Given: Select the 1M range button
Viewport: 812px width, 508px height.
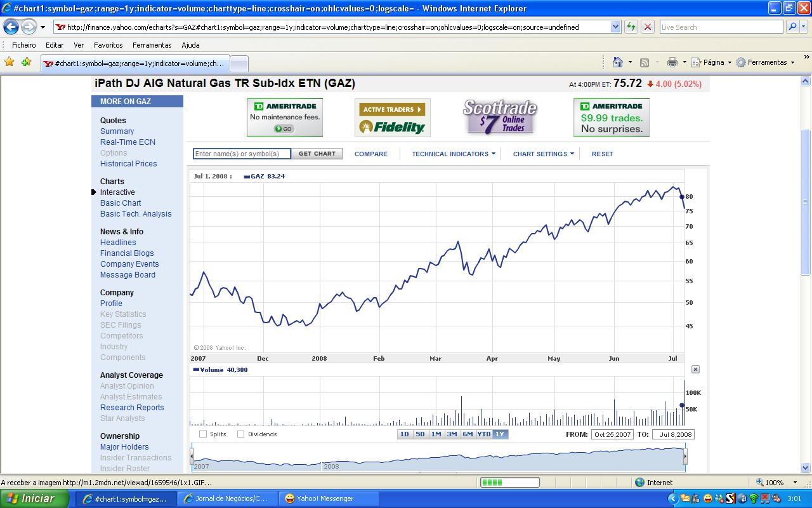Looking at the screenshot, I should [436, 434].
